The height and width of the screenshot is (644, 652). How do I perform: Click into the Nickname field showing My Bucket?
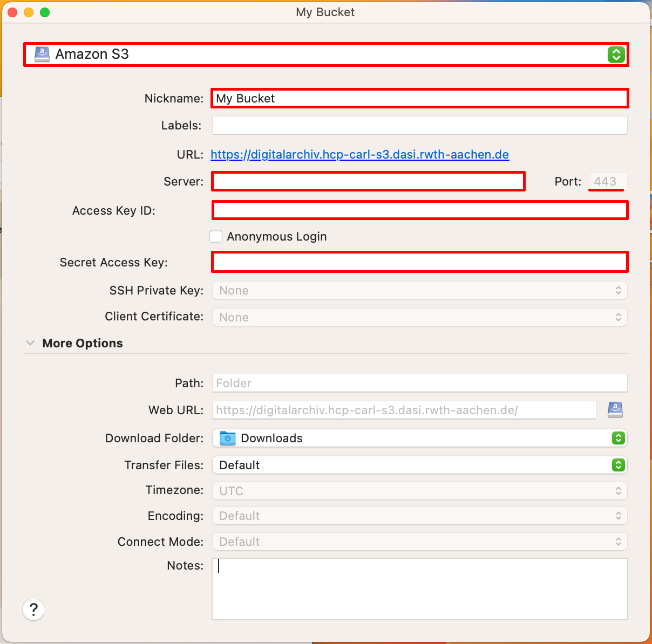pyautogui.click(x=420, y=98)
